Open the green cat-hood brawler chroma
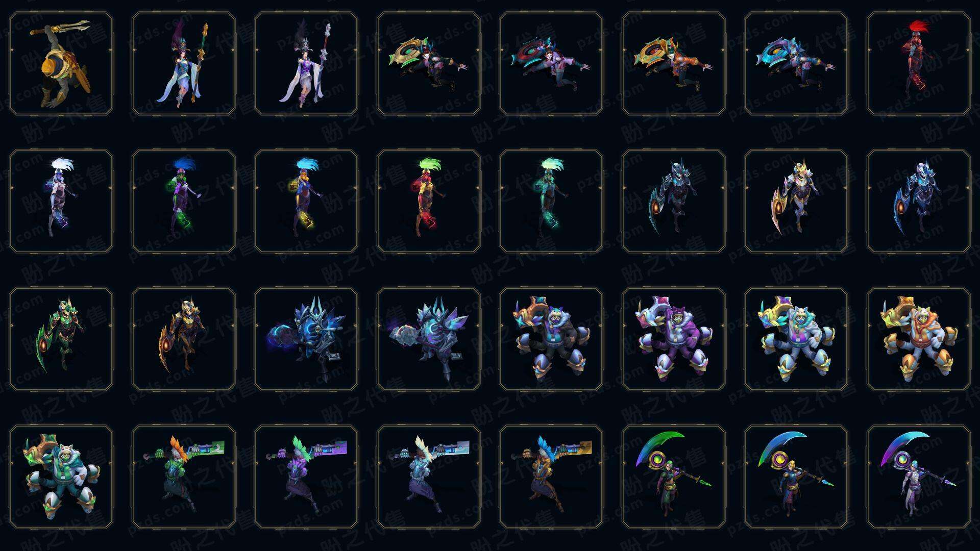Viewport: 980px width, 551px height. pyautogui.click(x=61, y=477)
